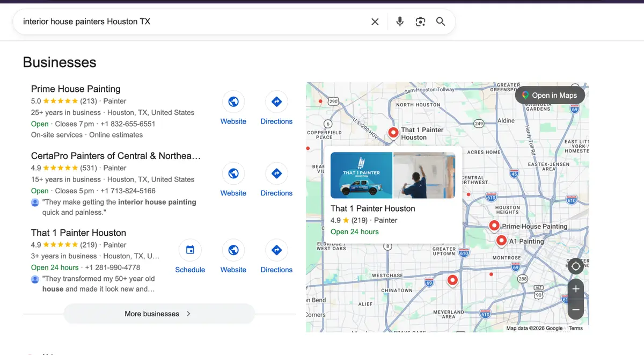Viewport: 644px width, 355px height.
Task: Get directions to Prime House Painting
Action: pyautogui.click(x=276, y=101)
